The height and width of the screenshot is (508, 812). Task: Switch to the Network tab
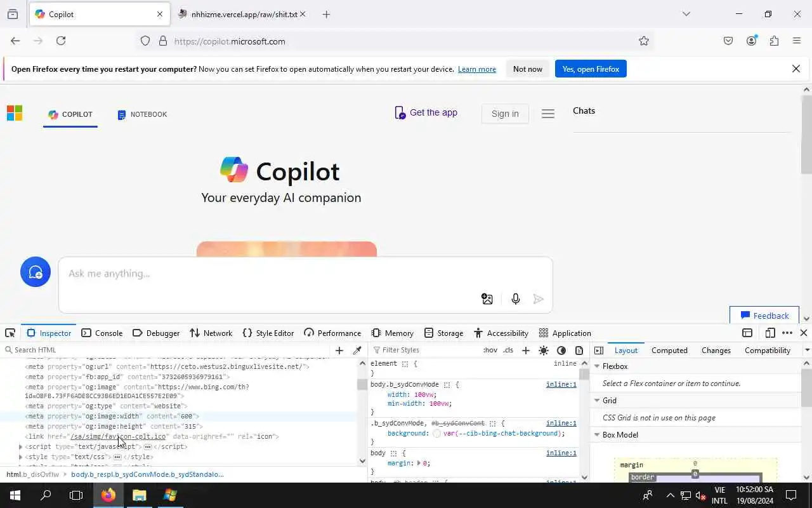coord(211,333)
